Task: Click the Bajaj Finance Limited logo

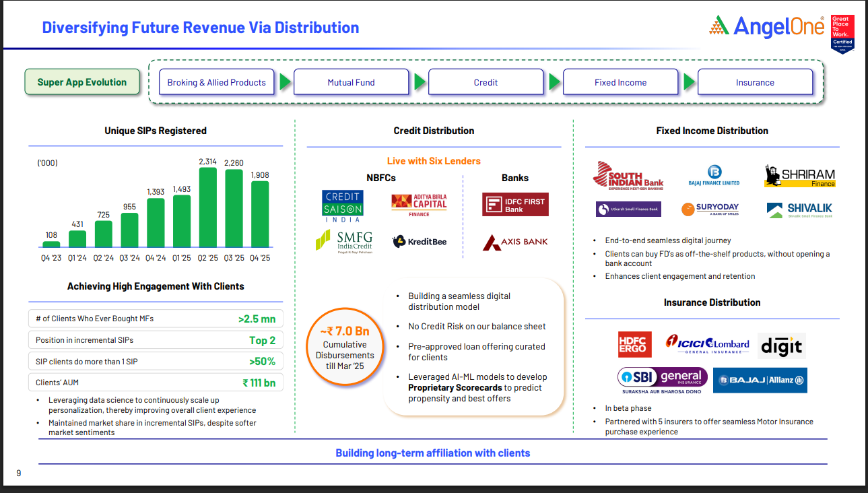Action: tap(714, 175)
